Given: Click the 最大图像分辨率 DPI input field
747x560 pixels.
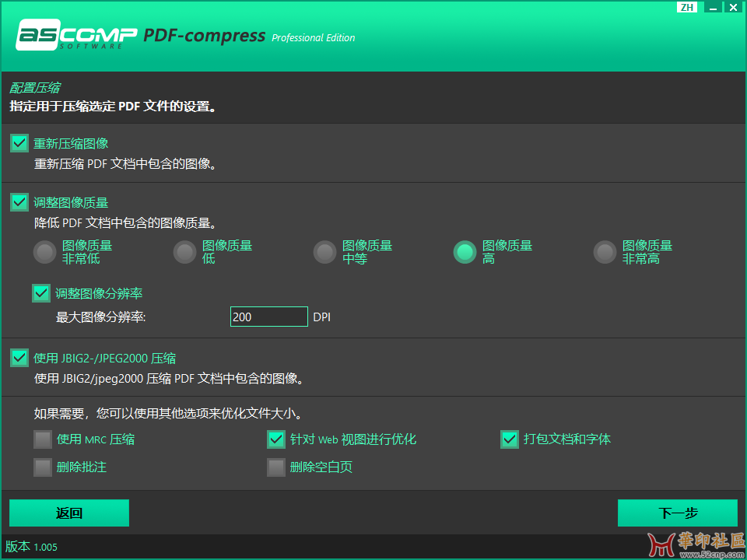Looking at the screenshot, I should point(269,317).
